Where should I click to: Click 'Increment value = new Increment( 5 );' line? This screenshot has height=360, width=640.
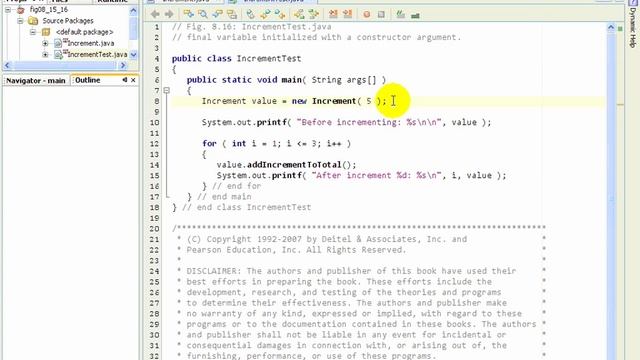pos(294,101)
